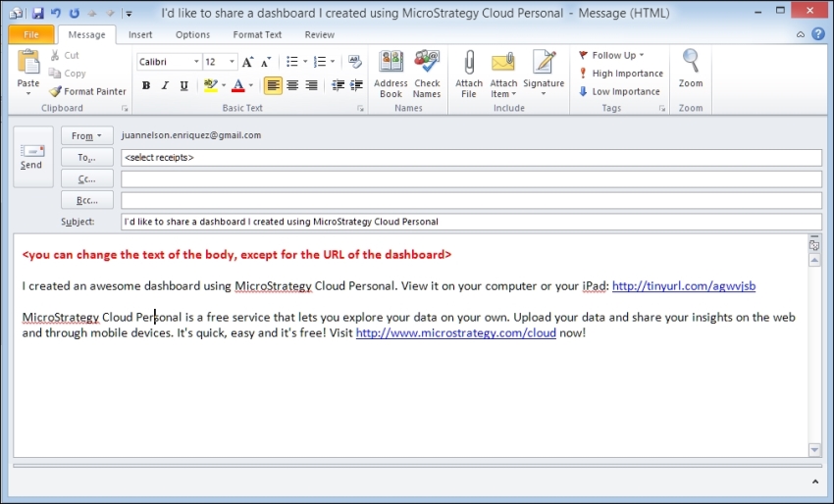Send the email message
Image resolution: width=834 pixels, height=504 pixels.
pyautogui.click(x=33, y=157)
